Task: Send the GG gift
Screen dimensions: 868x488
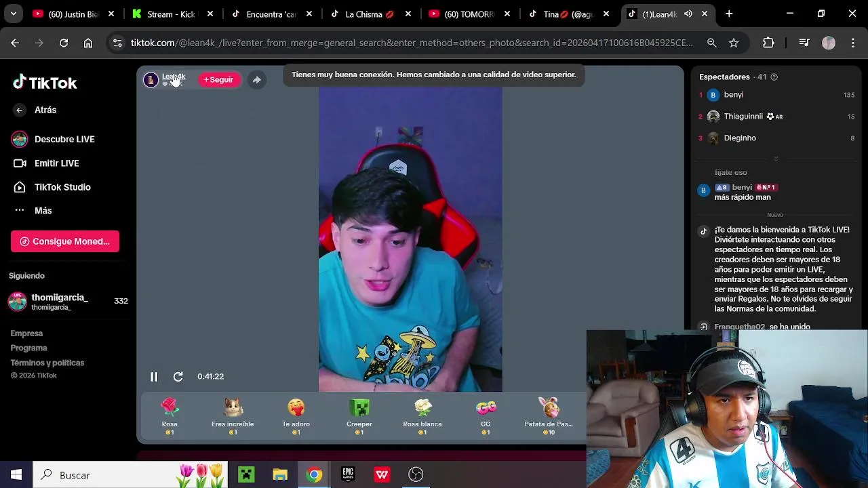Action: point(486,416)
